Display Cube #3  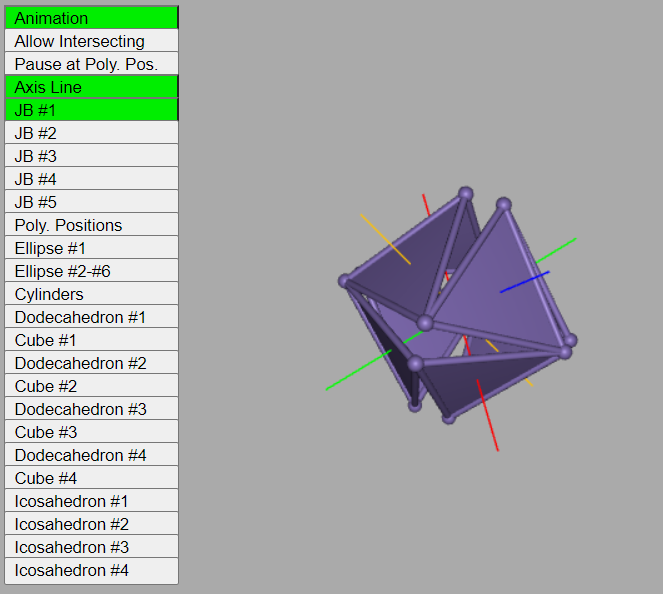pyautogui.click(x=91, y=432)
